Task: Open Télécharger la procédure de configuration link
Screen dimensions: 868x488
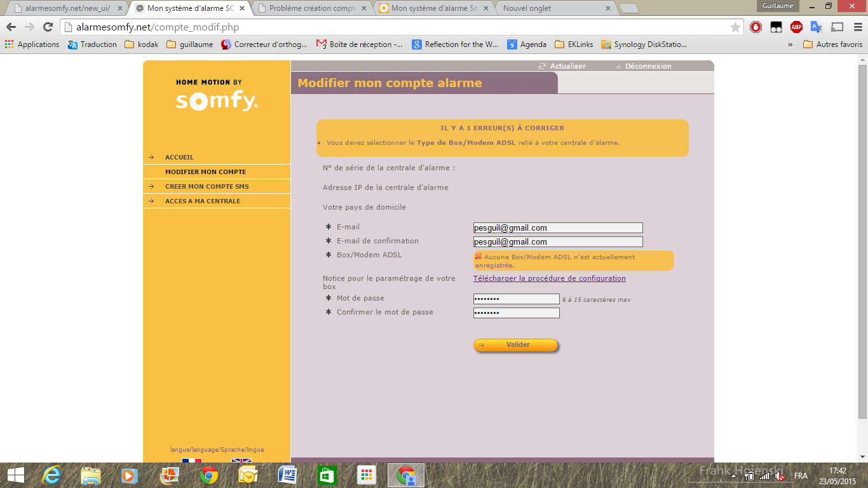Action: tap(549, 278)
